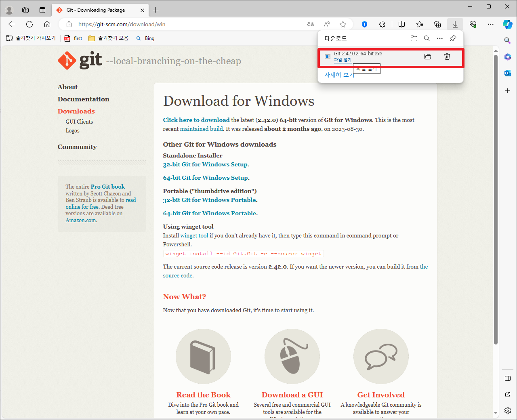Open the sidebar search icon

(x=508, y=40)
